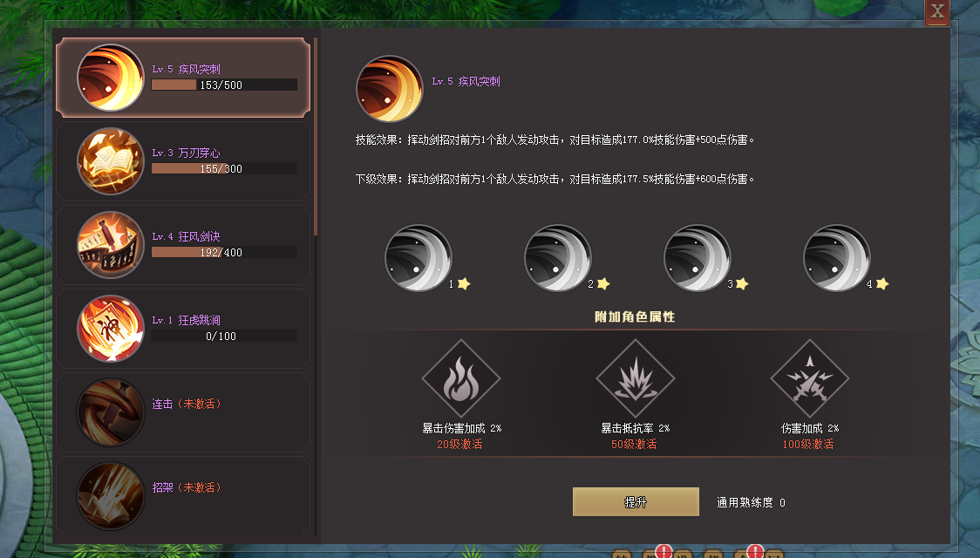Click the 4-star skill stage icon
Screen dimensions: 980x558
point(836,258)
